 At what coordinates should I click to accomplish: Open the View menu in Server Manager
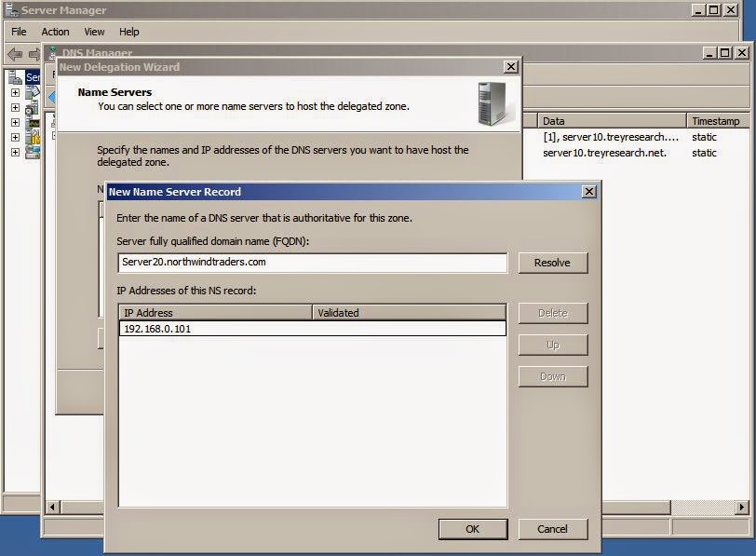(94, 32)
